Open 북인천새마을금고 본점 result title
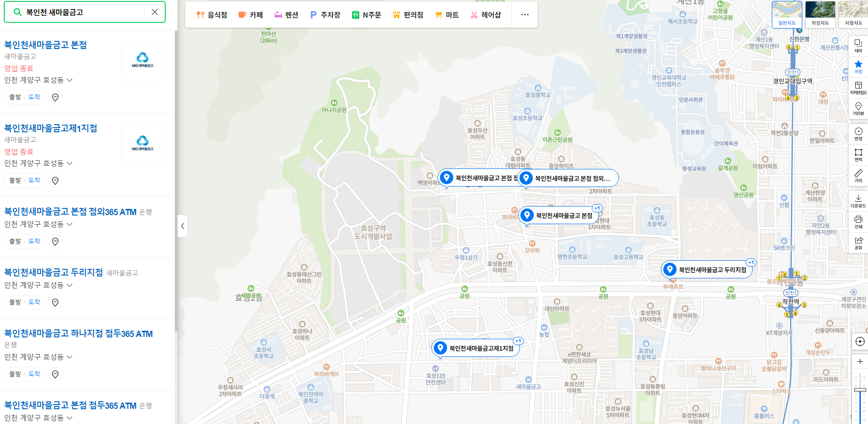The width and height of the screenshot is (868, 424). coord(46,45)
